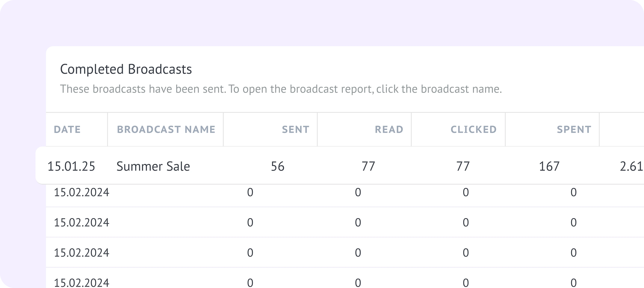Click Summer Sale's spent value 167
This screenshot has width=644, height=288.
pos(549,166)
